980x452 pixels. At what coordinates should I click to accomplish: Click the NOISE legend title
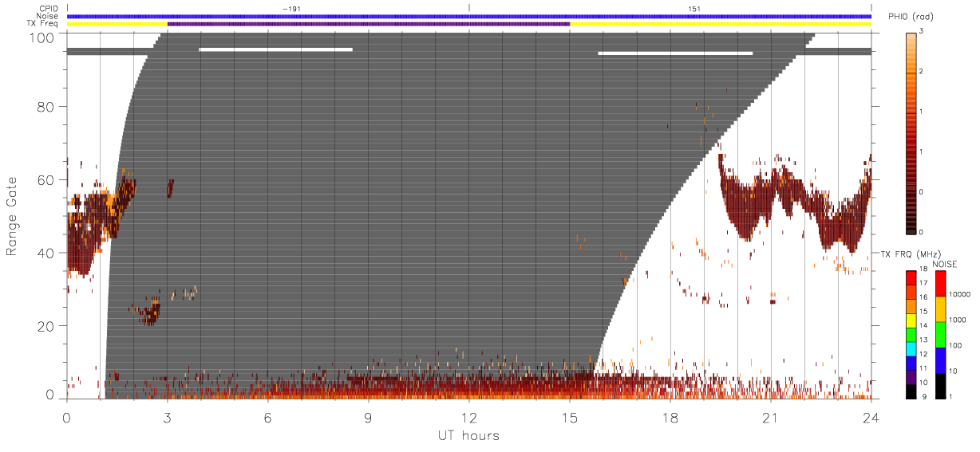(945, 264)
